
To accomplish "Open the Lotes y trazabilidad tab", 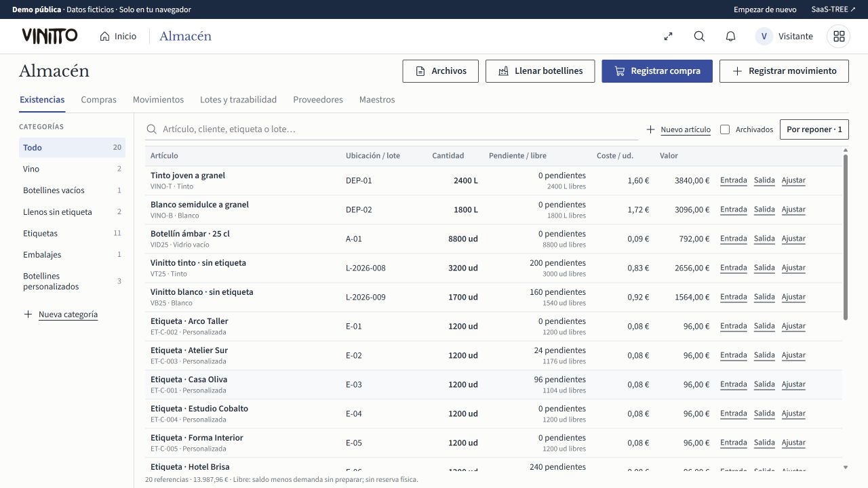I will pos(238,100).
